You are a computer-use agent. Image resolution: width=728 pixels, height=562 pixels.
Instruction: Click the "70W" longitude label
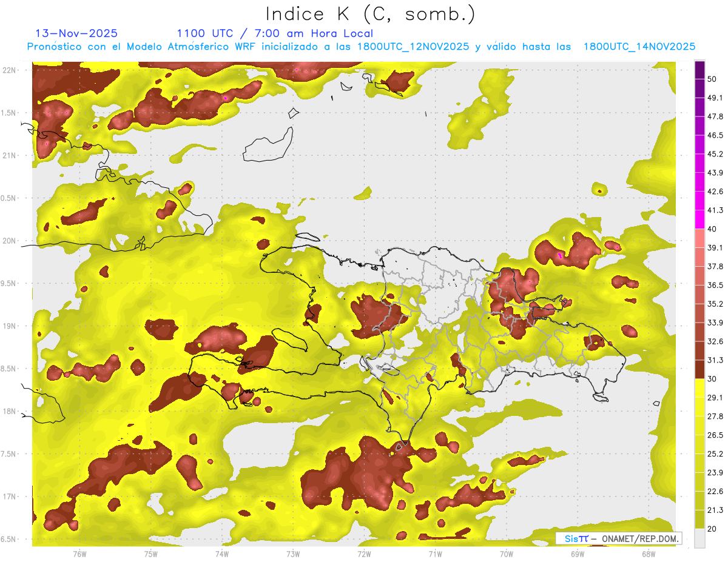[x=507, y=554]
